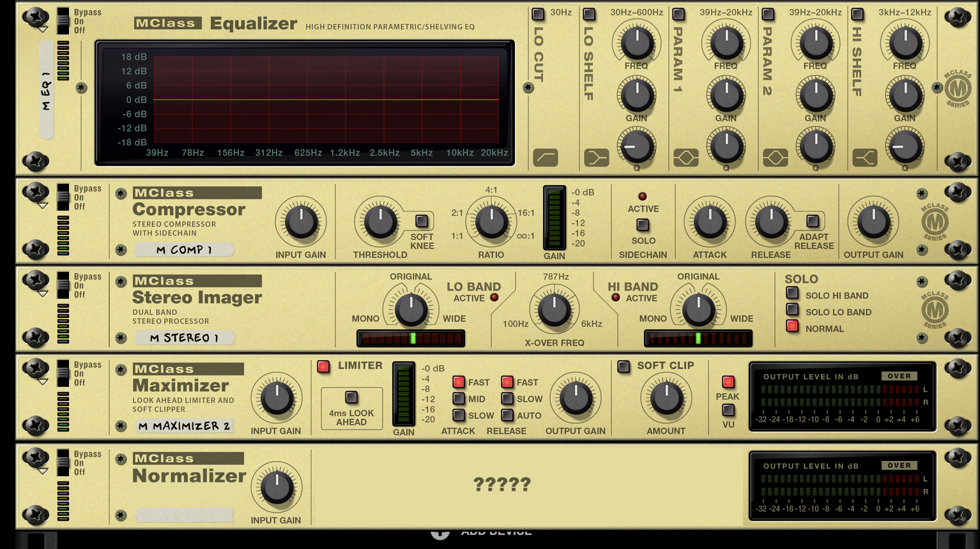Click the Equalizer frequency response display
This screenshot has width=980, height=549.
[x=305, y=103]
